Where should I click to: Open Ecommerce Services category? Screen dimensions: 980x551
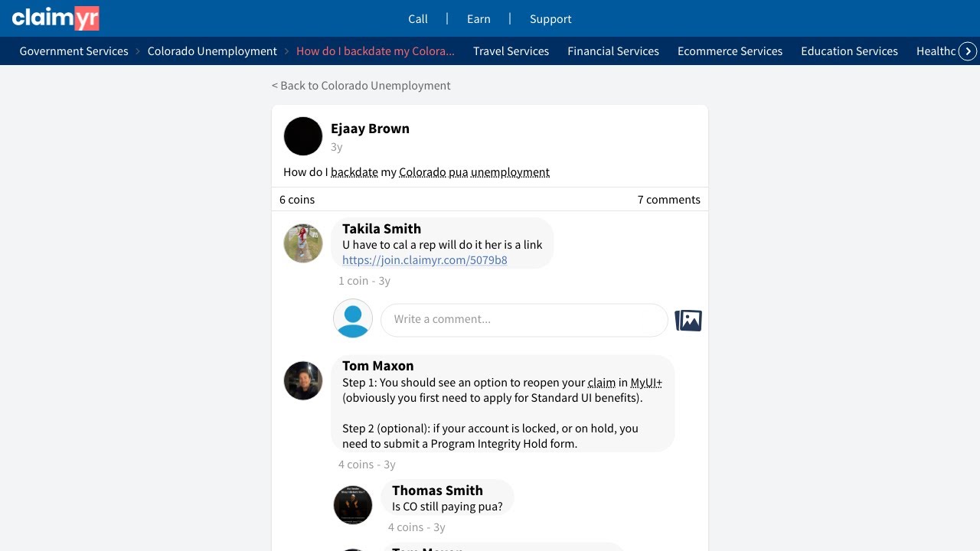[730, 51]
